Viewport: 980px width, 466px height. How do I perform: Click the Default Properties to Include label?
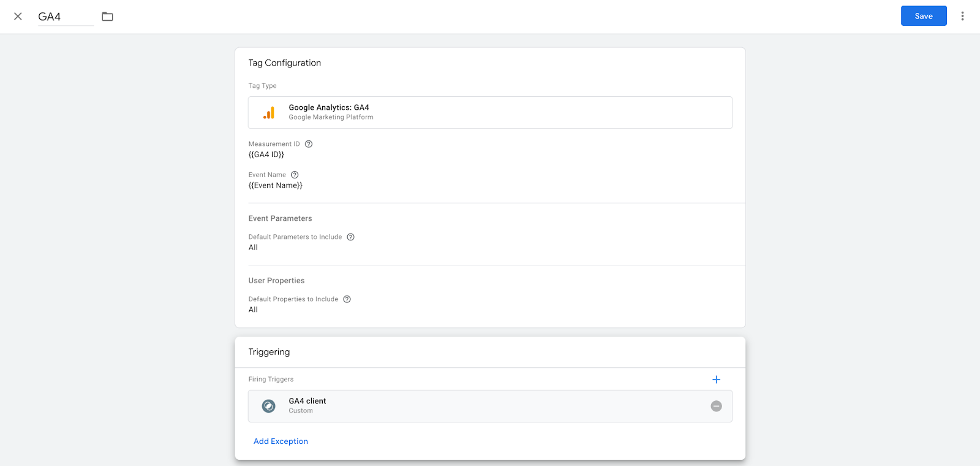(293, 299)
